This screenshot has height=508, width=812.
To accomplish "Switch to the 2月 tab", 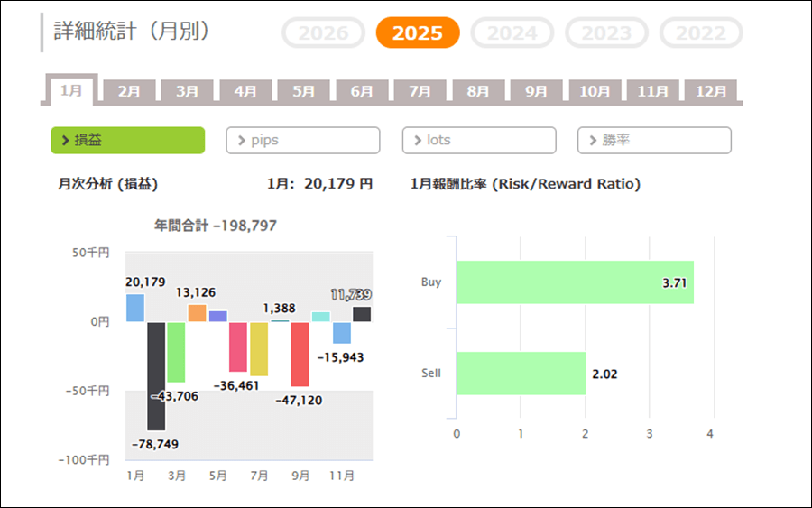I will [129, 91].
